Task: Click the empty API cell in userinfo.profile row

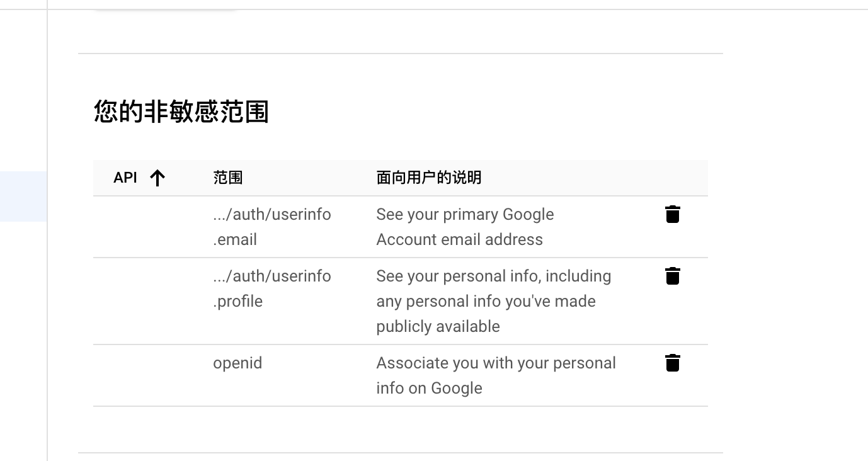Action: point(152,301)
